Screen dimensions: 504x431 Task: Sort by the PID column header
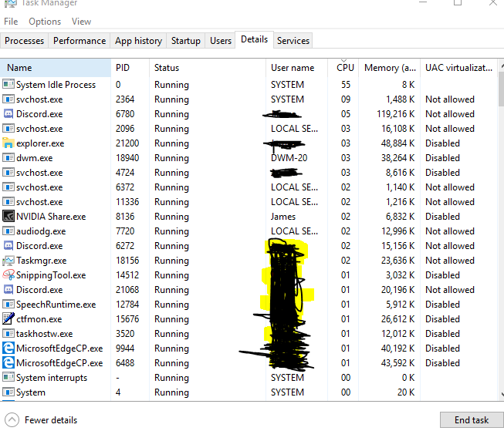(x=130, y=68)
